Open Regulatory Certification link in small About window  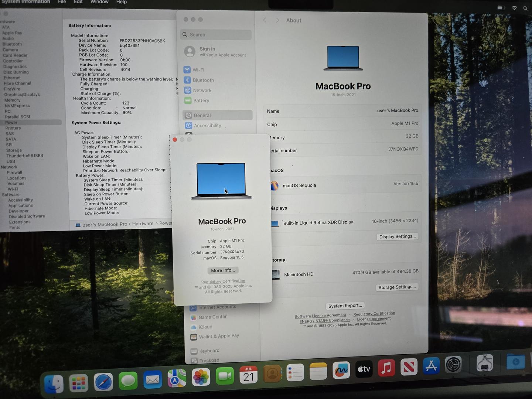click(x=223, y=282)
